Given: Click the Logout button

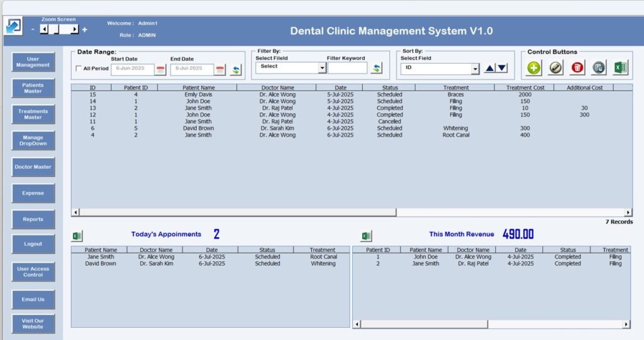Looking at the screenshot, I should (x=33, y=244).
